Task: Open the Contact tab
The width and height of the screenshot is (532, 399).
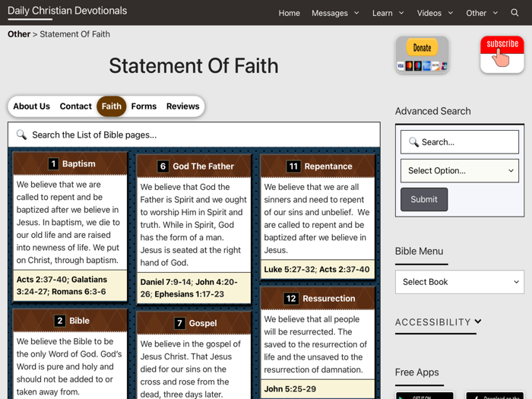Action: click(76, 106)
